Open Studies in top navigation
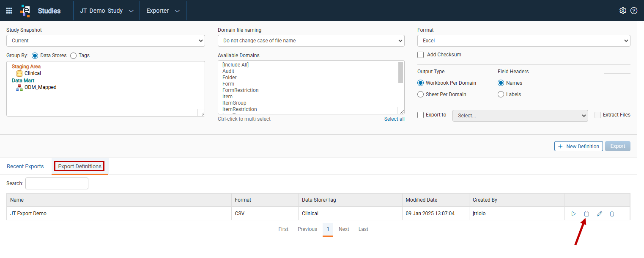Image resolution: width=644 pixels, height=258 pixels. [x=49, y=11]
